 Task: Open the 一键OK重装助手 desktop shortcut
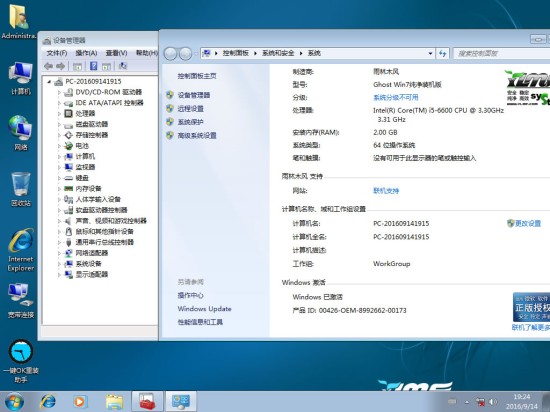coord(21,361)
